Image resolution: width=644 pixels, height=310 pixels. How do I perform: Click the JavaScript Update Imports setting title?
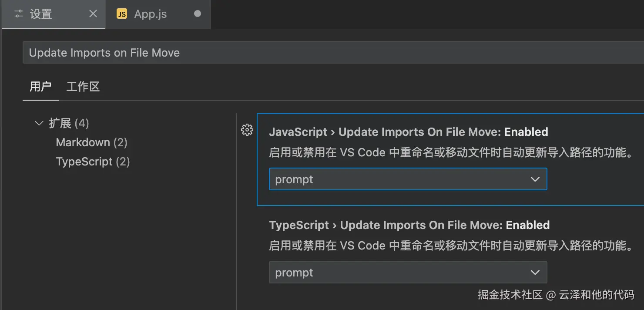click(408, 132)
